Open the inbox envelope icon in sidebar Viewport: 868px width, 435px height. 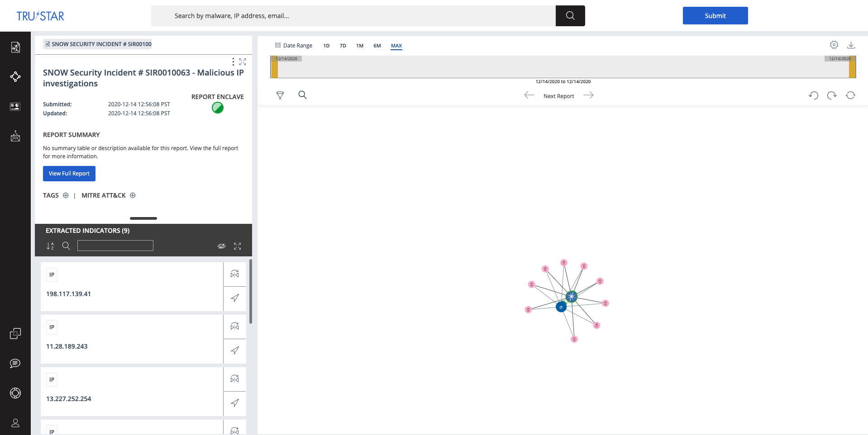pyautogui.click(x=15, y=136)
